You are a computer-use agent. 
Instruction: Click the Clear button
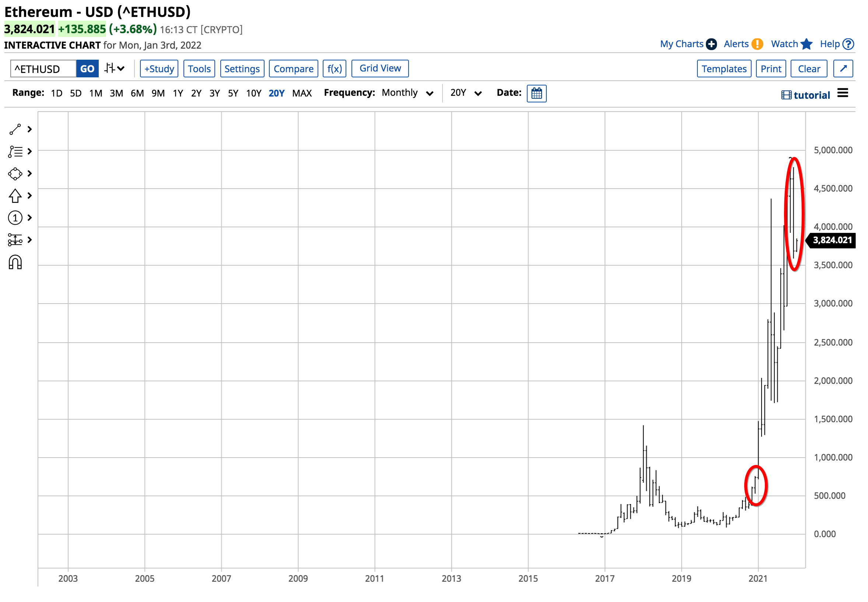tap(809, 69)
